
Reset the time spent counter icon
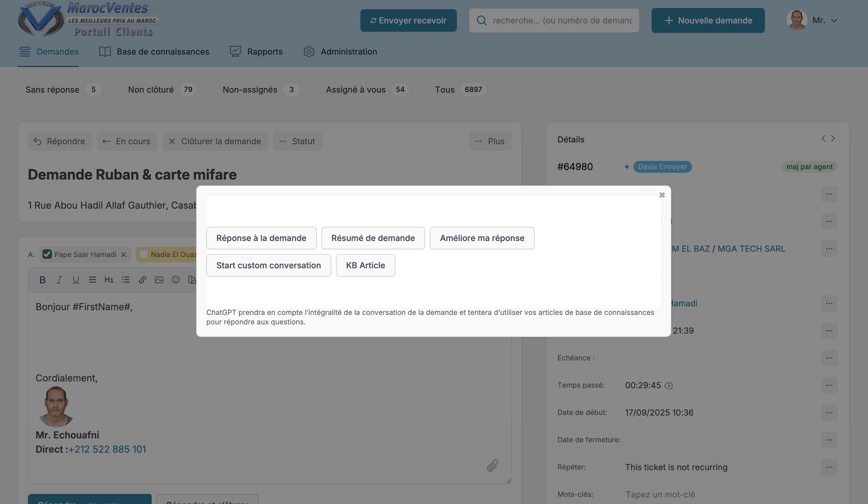(668, 386)
